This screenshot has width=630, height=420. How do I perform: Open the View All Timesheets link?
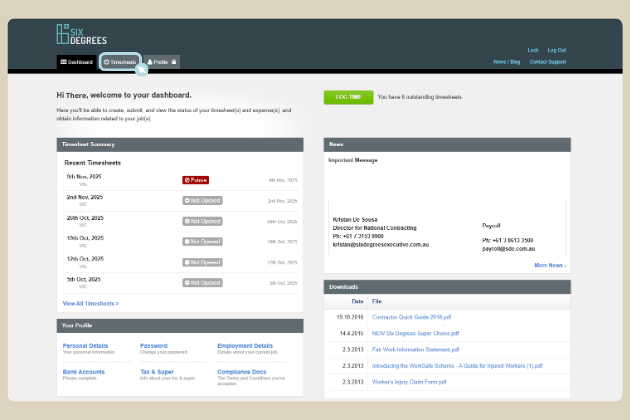[91, 303]
